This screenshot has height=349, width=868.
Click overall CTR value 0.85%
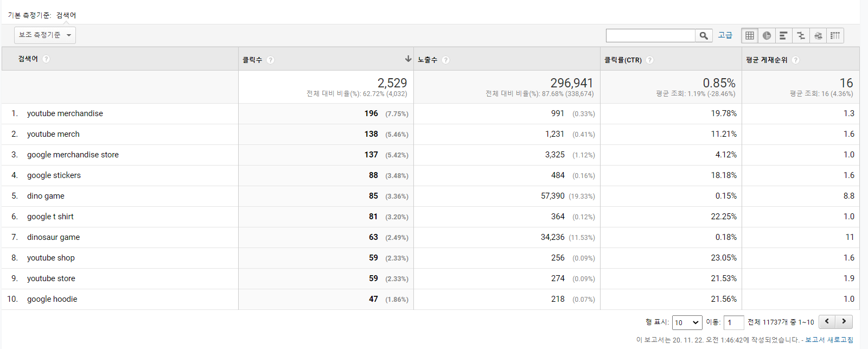tap(719, 83)
